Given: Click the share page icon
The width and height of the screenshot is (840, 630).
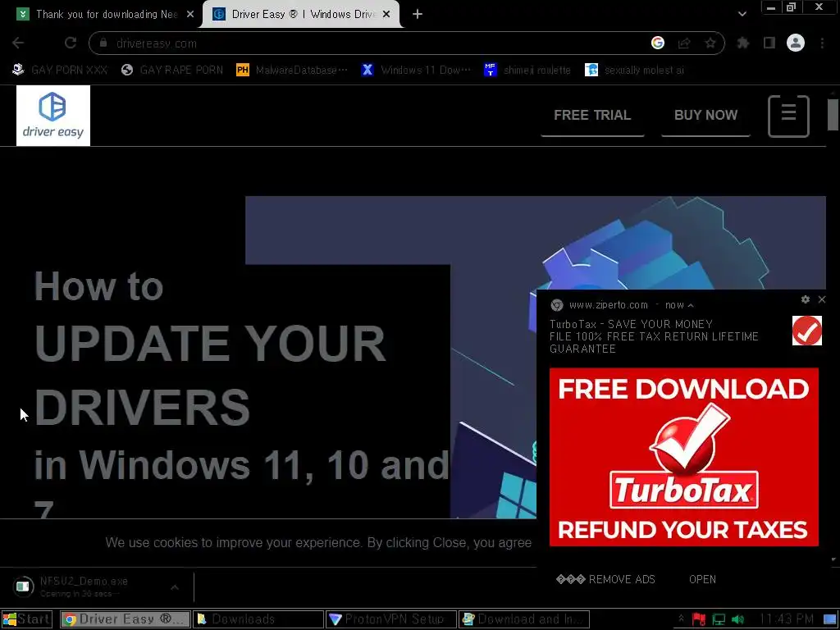Looking at the screenshot, I should (x=684, y=43).
